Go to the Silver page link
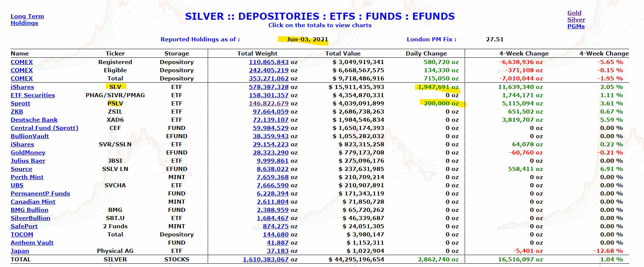Viewport: 644px width, 267px height. (576, 19)
